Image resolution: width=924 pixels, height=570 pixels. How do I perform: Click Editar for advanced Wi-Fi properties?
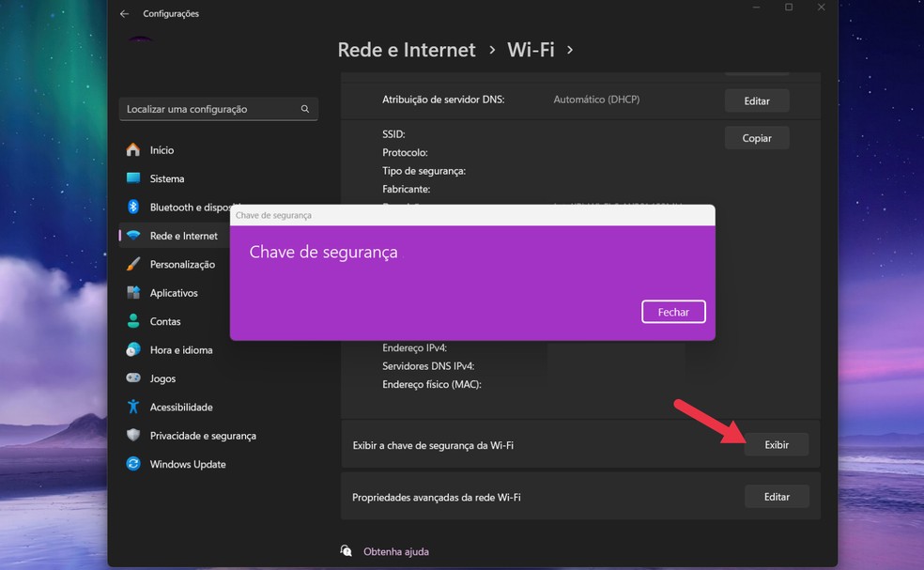(x=777, y=497)
